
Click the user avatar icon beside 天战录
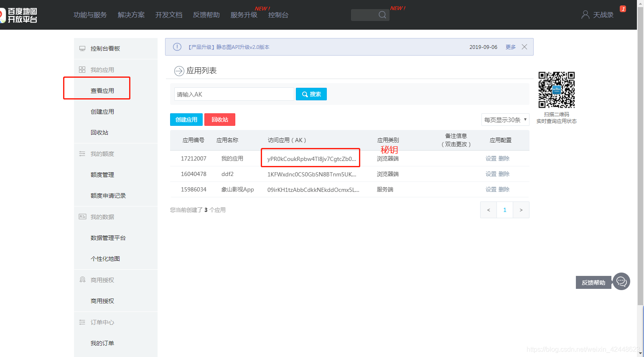click(x=585, y=15)
